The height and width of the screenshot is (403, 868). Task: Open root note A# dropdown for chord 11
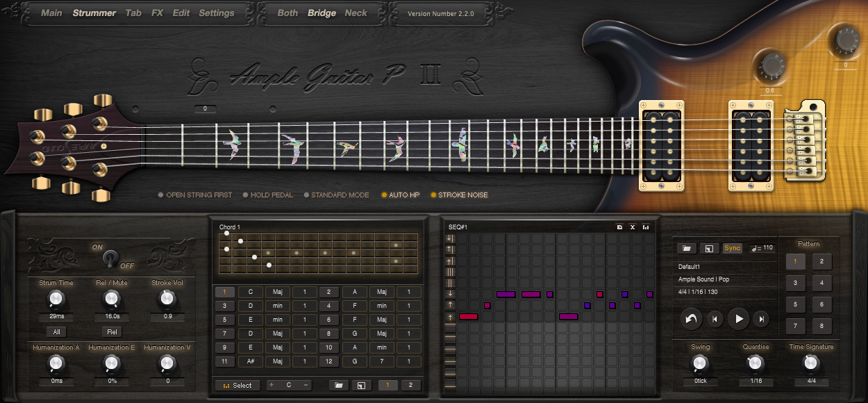250,362
